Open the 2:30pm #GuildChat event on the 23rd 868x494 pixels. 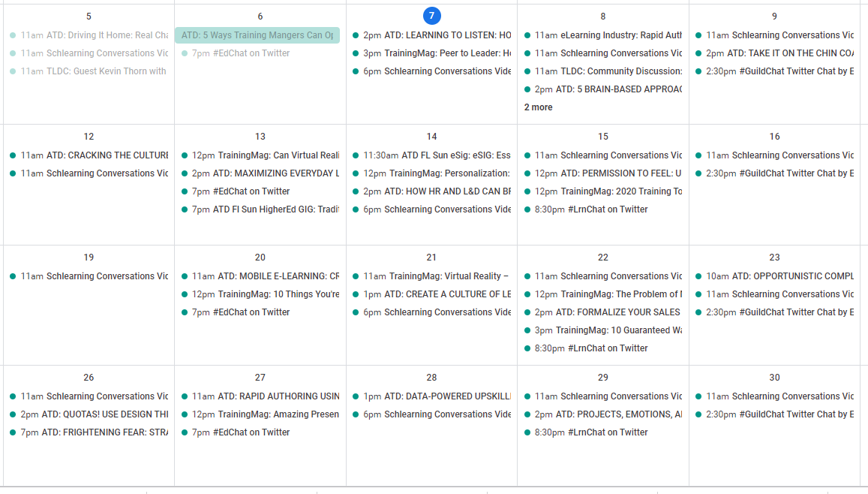click(774, 312)
